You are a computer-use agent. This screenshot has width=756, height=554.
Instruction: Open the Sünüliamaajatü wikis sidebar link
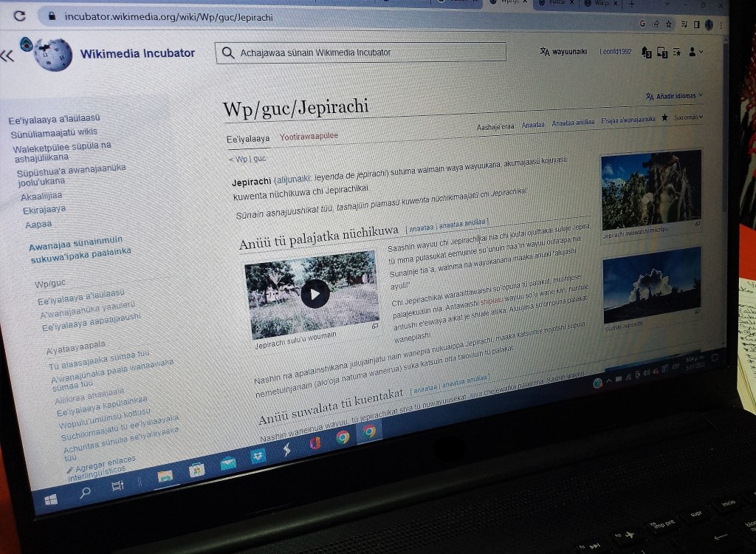point(54,133)
